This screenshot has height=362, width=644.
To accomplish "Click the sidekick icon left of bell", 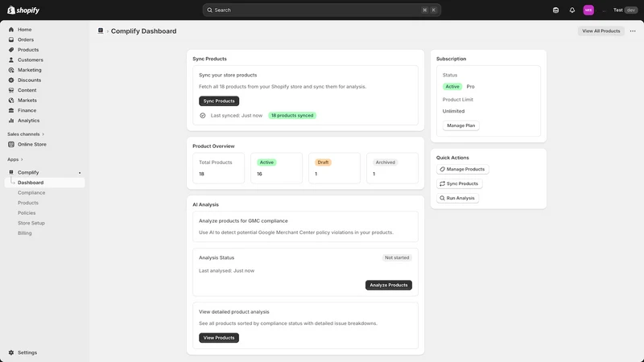I will (555, 10).
